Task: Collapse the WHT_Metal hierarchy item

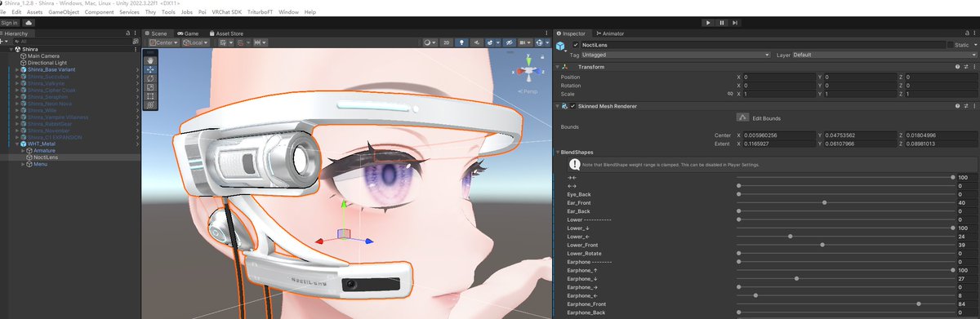Action: [x=16, y=144]
